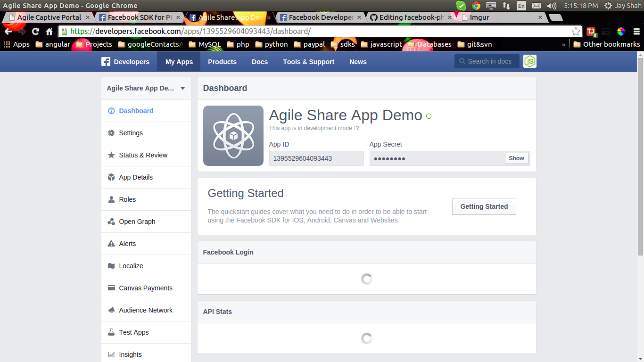Click the mail envelope icon in system tray
Image resolution: width=644 pixels, height=362 pixels.
[x=537, y=6]
